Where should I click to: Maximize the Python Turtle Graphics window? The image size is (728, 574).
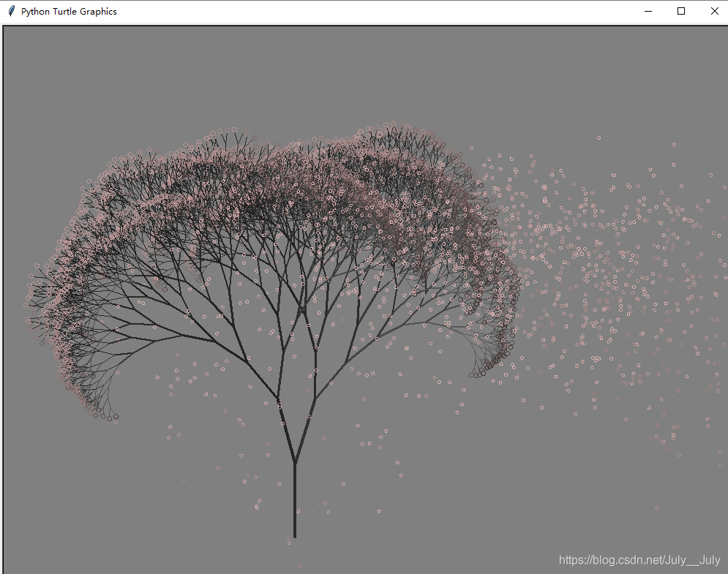point(681,11)
